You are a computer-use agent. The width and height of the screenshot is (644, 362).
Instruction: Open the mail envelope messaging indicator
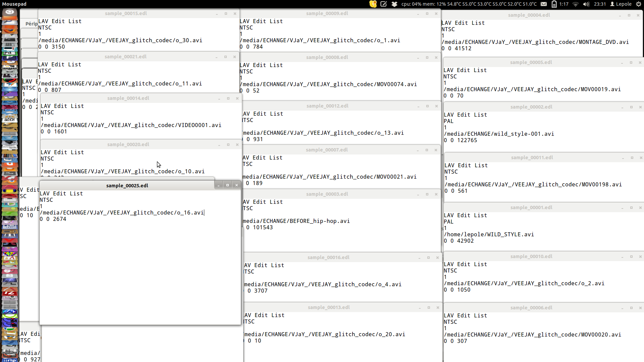(544, 4)
